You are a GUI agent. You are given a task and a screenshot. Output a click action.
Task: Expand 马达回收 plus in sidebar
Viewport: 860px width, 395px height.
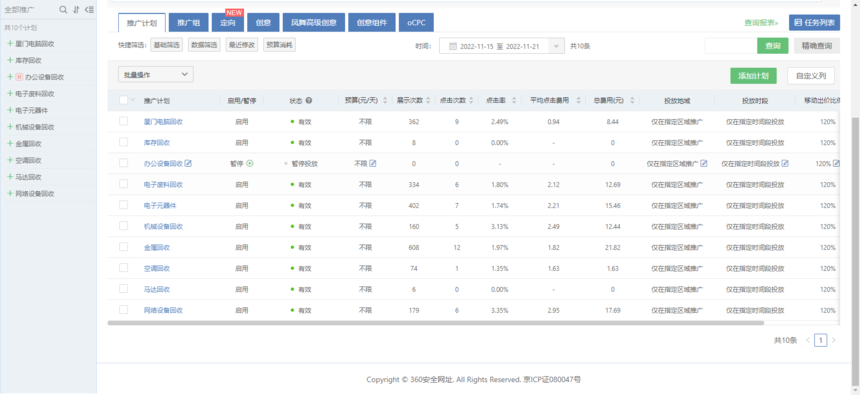(x=10, y=177)
